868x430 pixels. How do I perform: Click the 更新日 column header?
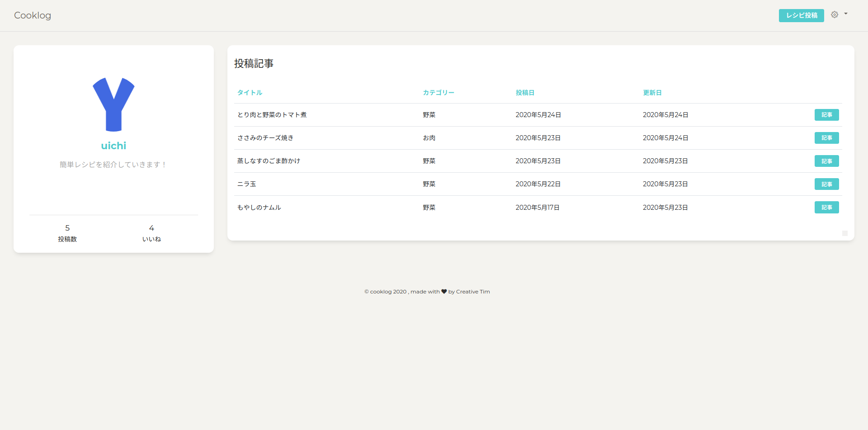coord(652,93)
